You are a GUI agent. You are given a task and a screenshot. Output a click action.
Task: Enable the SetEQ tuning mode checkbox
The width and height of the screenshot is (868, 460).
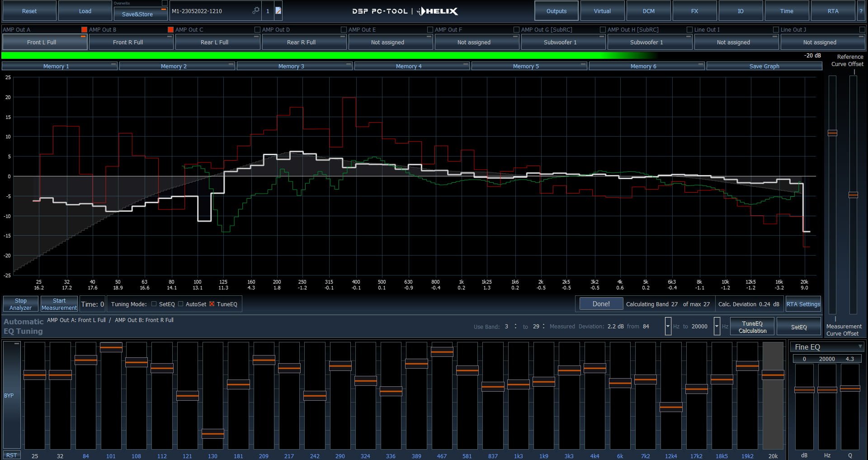[x=154, y=304]
